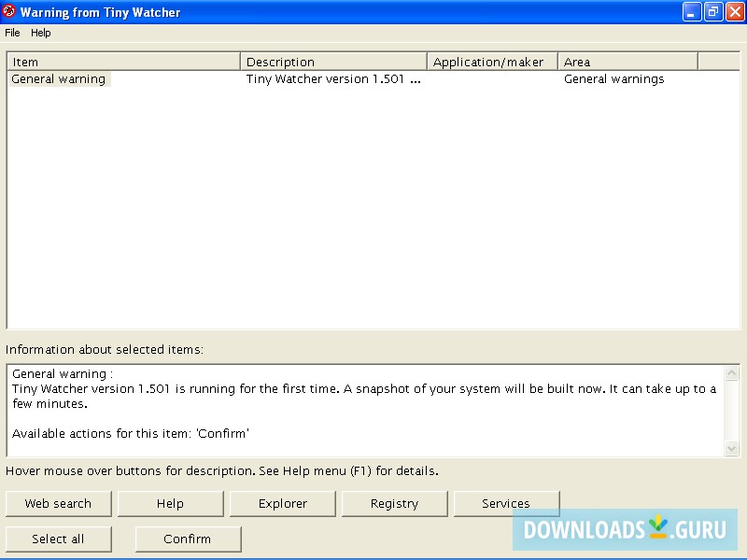Image resolution: width=747 pixels, height=560 pixels.
Task: Confirm the selected warning item
Action: click(x=189, y=539)
